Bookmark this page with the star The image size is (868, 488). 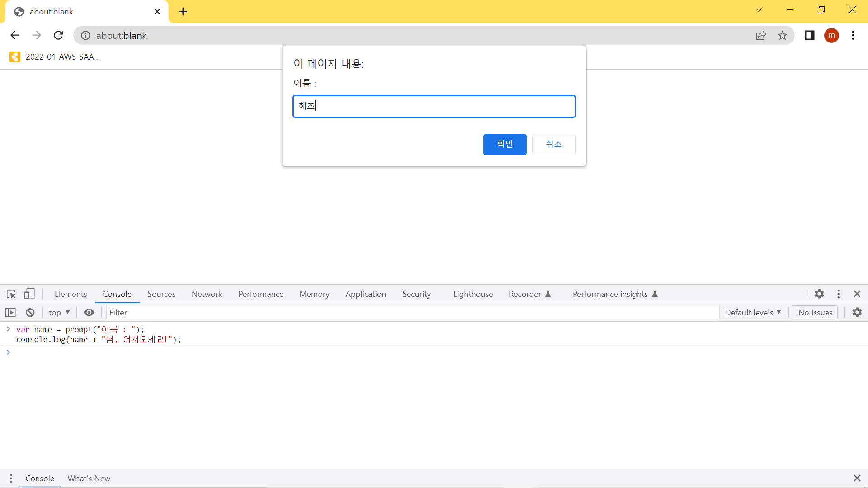pos(783,36)
